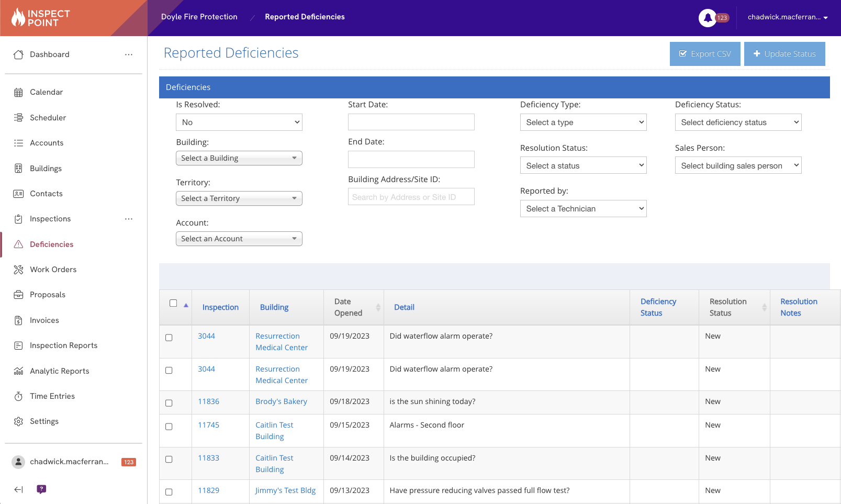Open Dashboard options ellipsis

(x=129, y=54)
